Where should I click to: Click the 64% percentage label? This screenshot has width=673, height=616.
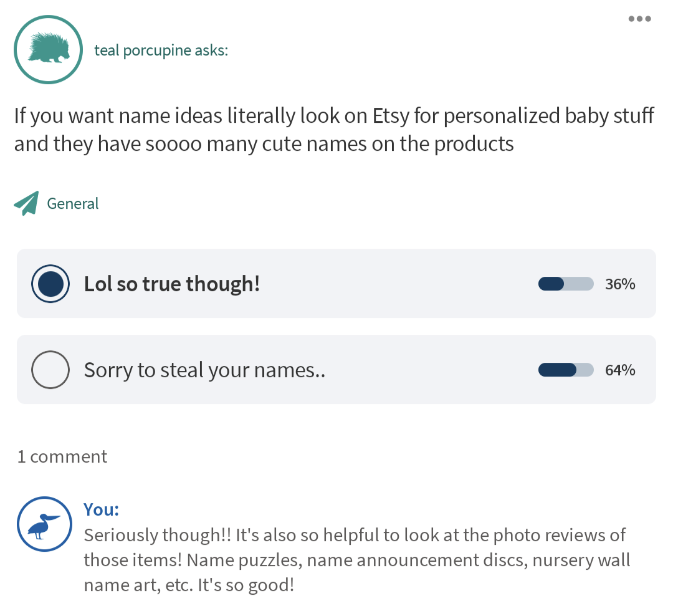click(x=620, y=370)
